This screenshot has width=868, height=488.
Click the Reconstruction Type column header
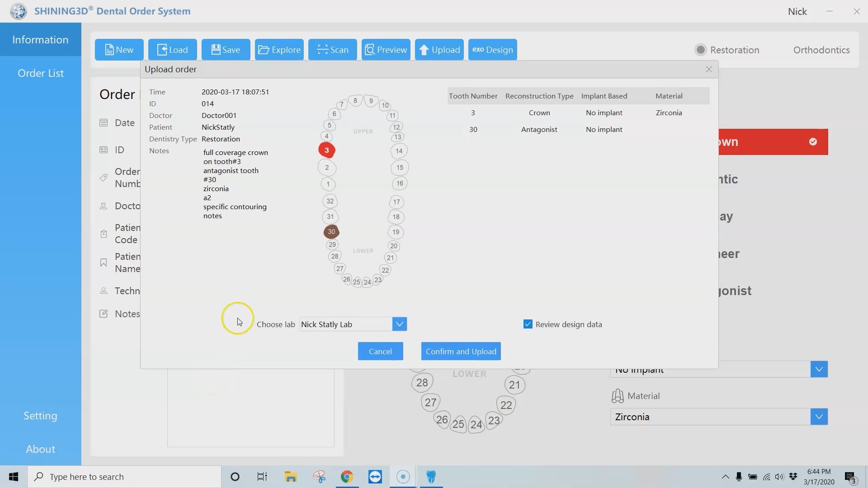coord(539,96)
